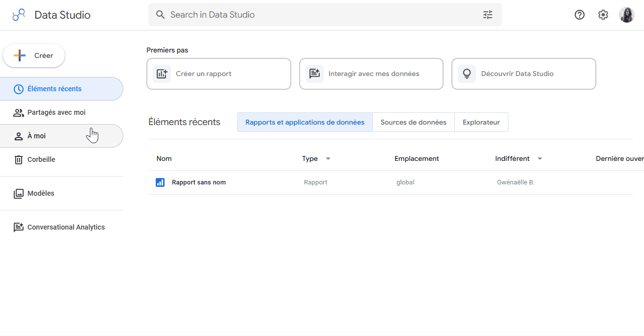Click the lightbulb icon in Découvrir Data Studio

[x=467, y=74]
